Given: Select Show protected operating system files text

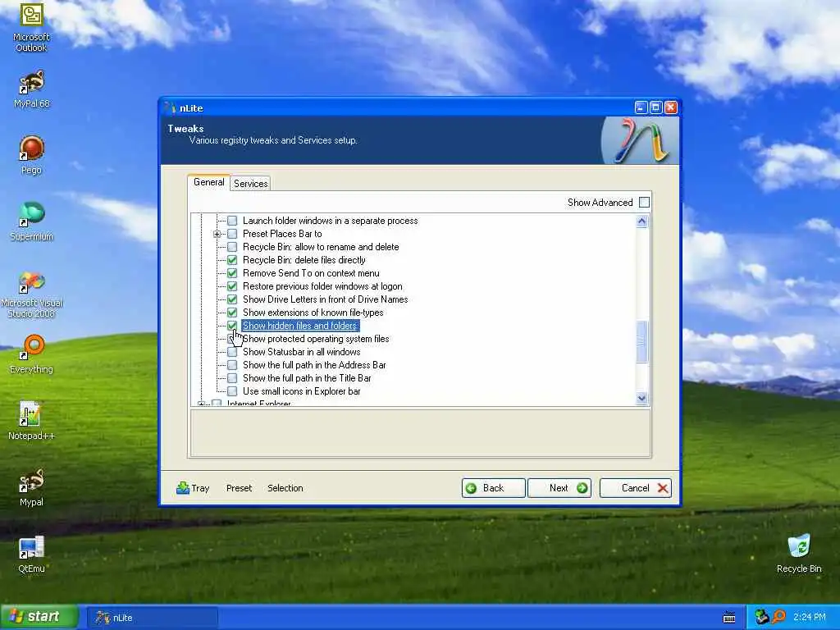Looking at the screenshot, I should click(316, 339).
